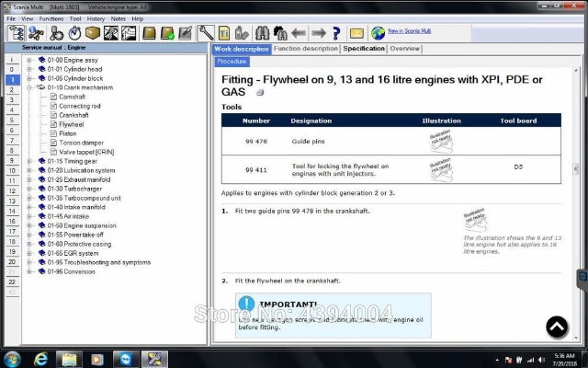The width and height of the screenshot is (588, 368).
Task: Collapse the 01-10 Crank mechanism node
Action: [x=28, y=87]
